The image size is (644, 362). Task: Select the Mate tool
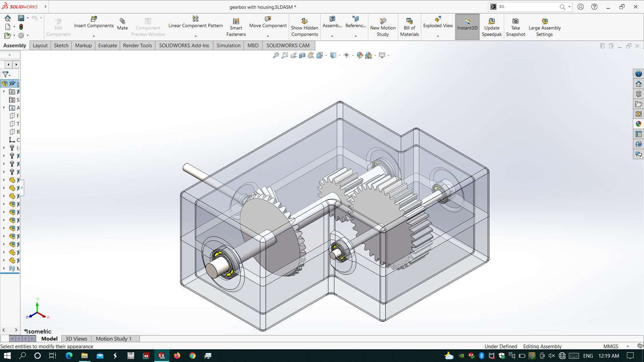[122, 24]
